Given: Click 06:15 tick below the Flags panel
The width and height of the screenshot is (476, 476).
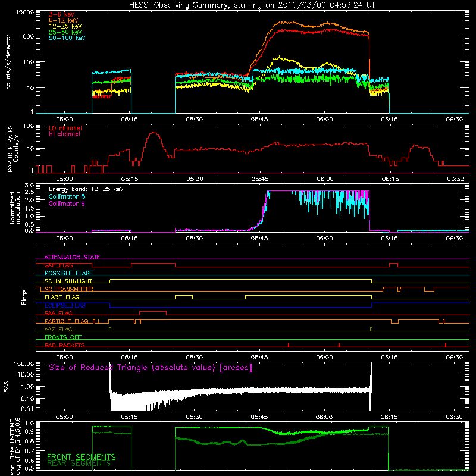Looking at the screenshot, I should pos(390,358).
